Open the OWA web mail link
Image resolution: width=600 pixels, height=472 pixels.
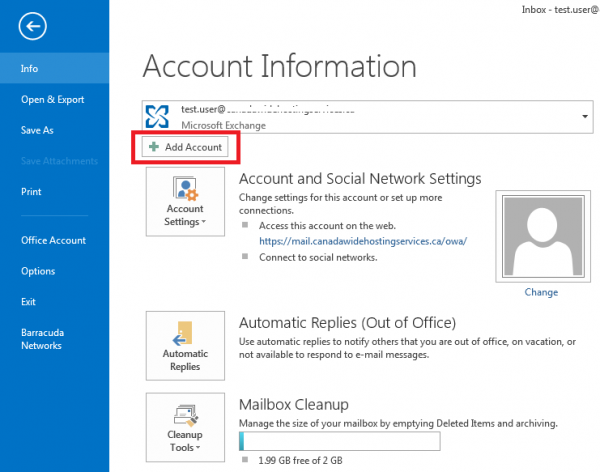coord(363,241)
